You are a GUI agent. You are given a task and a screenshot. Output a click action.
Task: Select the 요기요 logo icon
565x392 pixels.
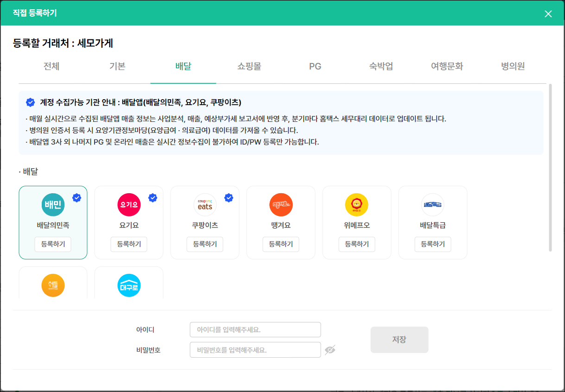[x=129, y=205]
